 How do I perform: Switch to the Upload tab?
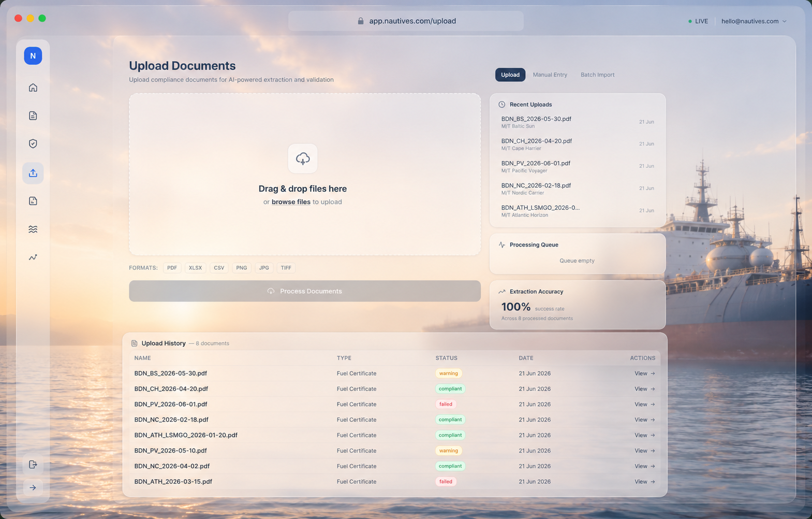(510, 75)
